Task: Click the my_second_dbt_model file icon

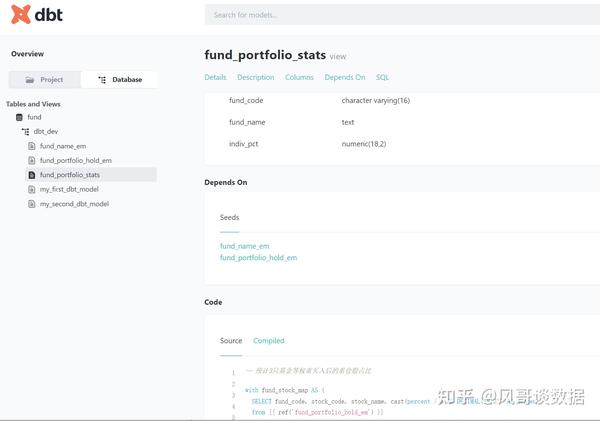Action: click(32, 204)
